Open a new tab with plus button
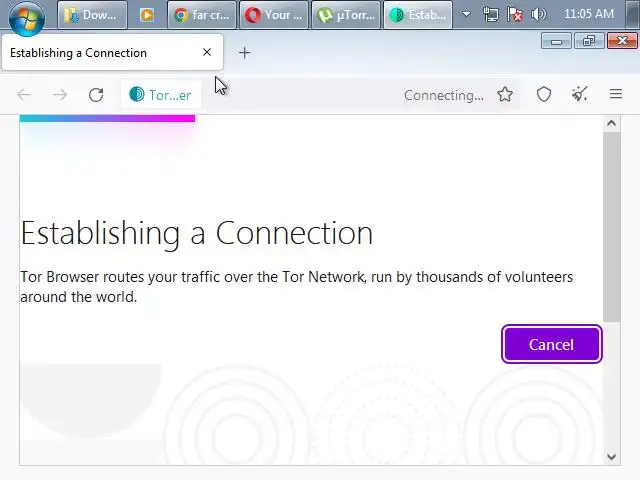The width and height of the screenshot is (640, 480). 244,53
